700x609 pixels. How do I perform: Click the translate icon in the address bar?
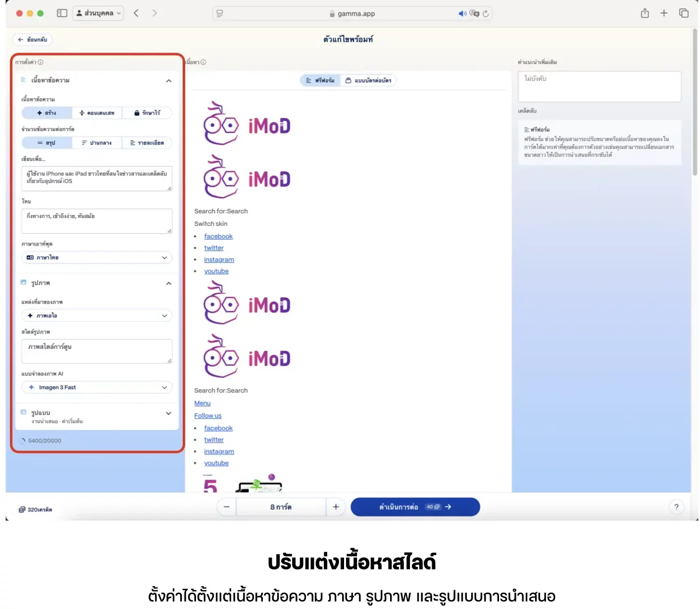(474, 14)
